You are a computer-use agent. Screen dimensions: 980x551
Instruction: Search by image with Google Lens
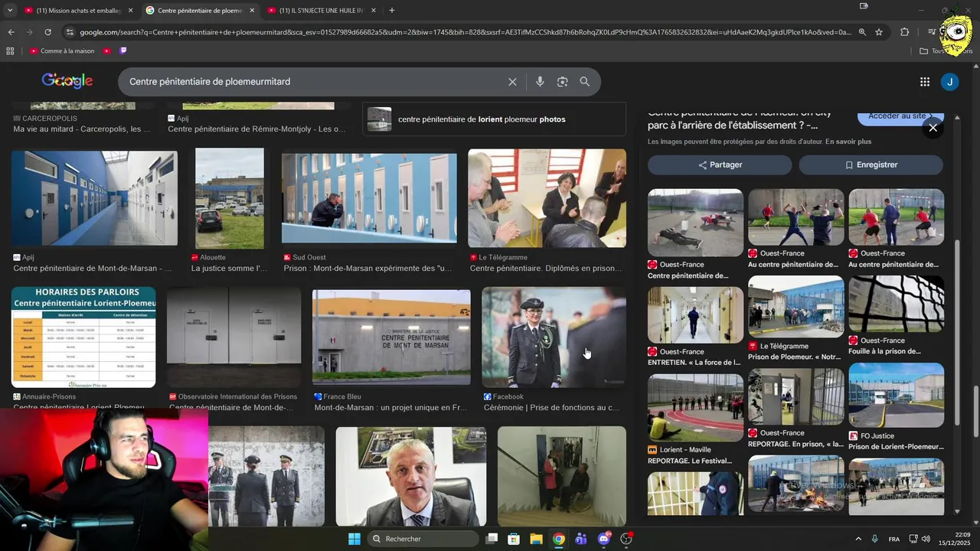coord(563,82)
